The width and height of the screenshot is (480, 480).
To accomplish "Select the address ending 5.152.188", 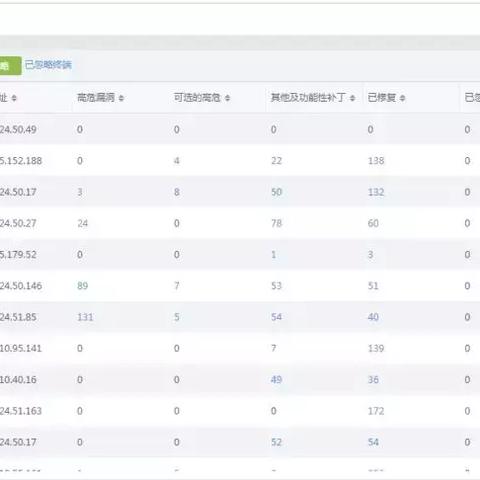I will [x=21, y=161].
